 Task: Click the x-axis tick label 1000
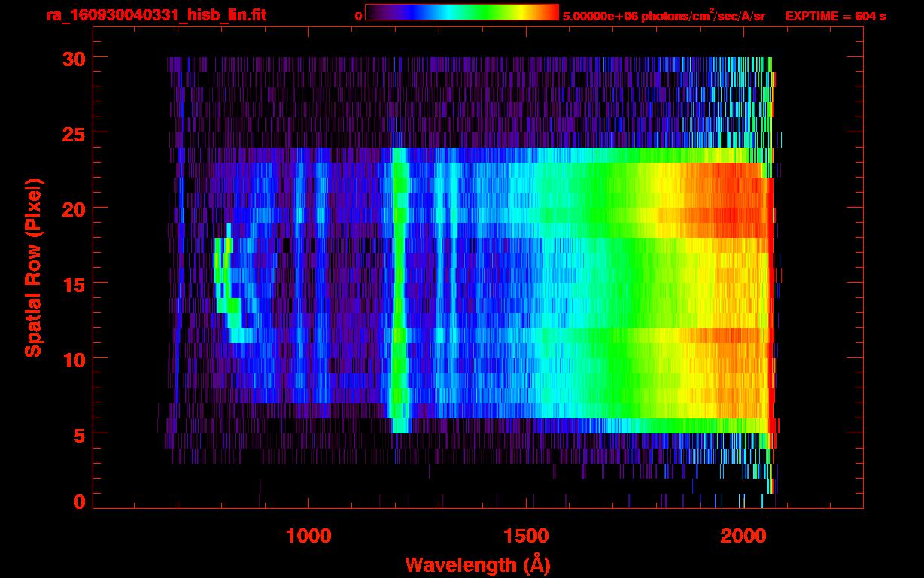pyautogui.click(x=309, y=536)
